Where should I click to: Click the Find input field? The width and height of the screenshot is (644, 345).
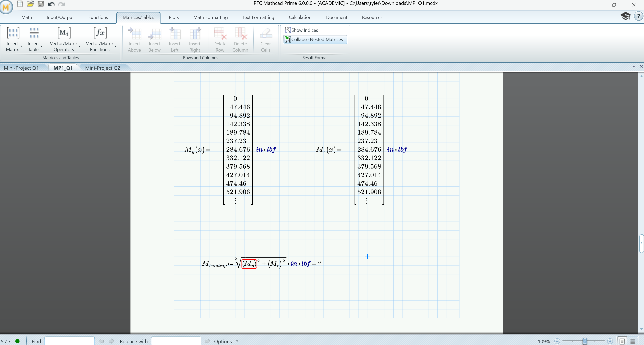[x=69, y=341]
